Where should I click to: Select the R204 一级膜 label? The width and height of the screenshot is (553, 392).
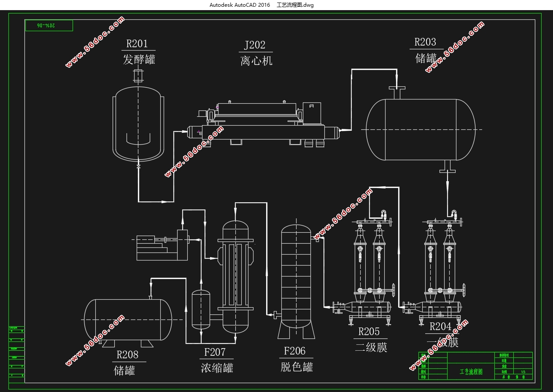point(442,335)
